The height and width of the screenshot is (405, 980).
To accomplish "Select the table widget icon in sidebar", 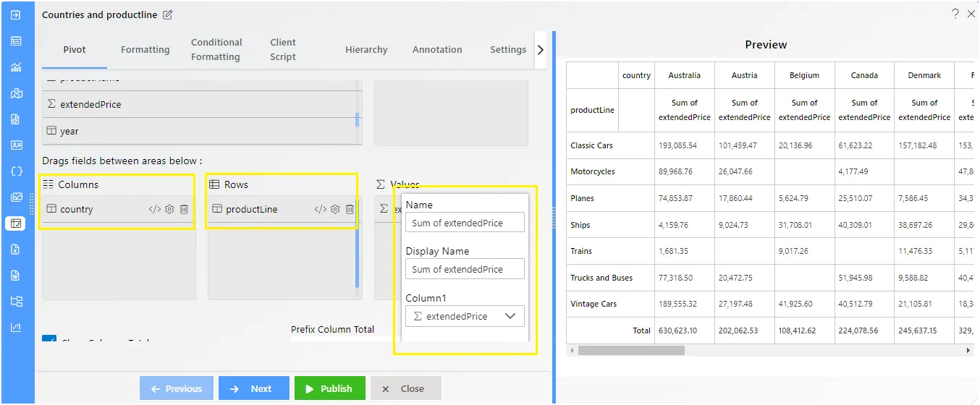I will point(16,41).
